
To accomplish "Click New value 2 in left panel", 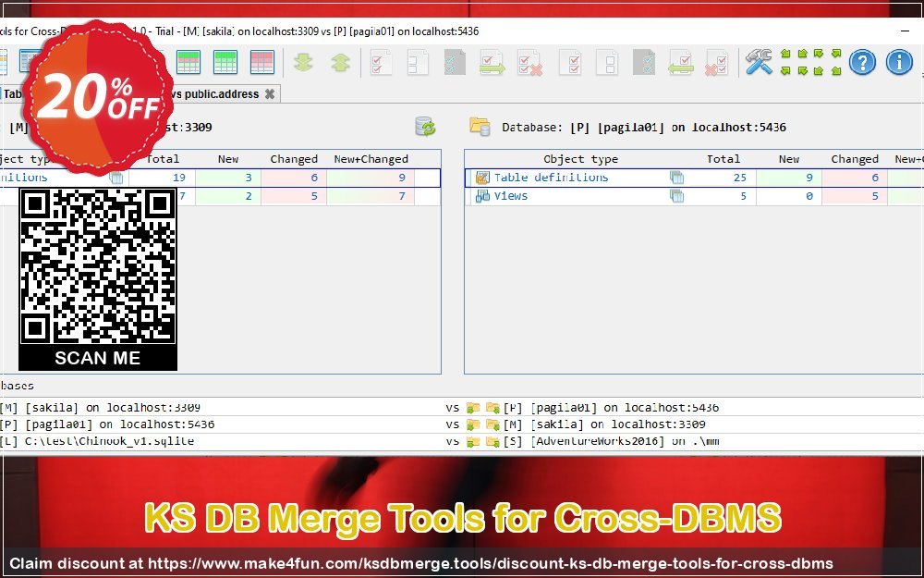I will point(249,196).
